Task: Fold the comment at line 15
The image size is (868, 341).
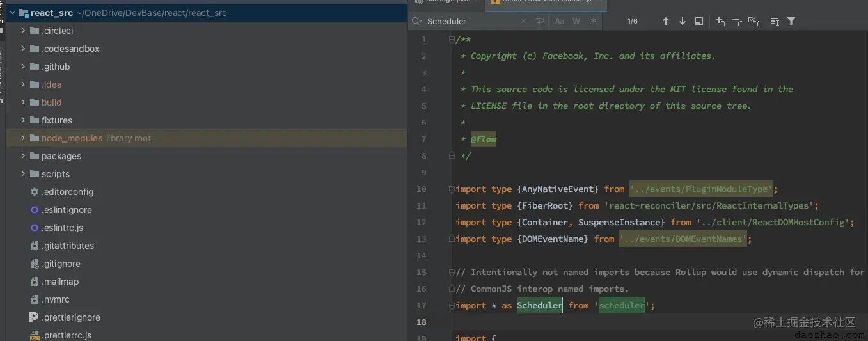Action: (452, 272)
